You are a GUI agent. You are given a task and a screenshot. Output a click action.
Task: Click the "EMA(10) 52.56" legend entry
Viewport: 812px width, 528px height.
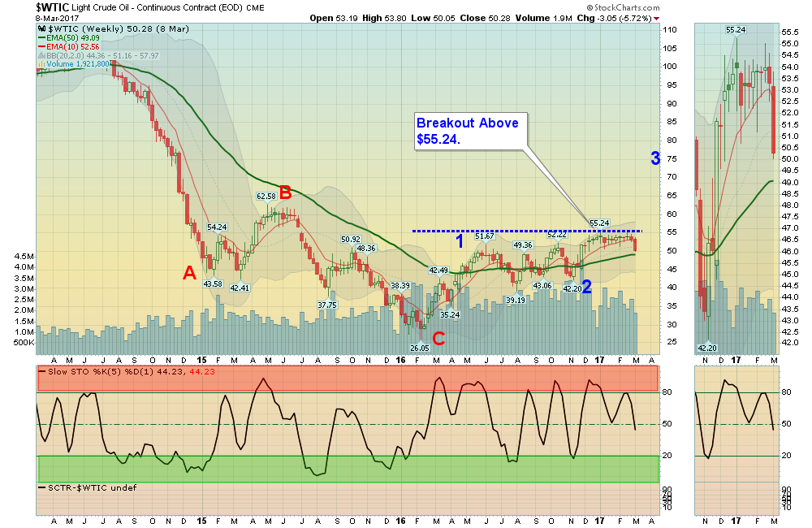coord(73,46)
